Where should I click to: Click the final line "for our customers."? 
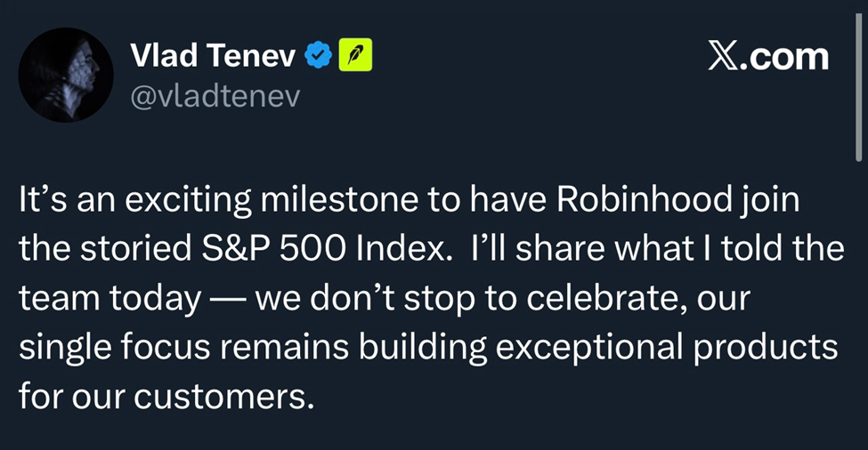click(x=166, y=397)
